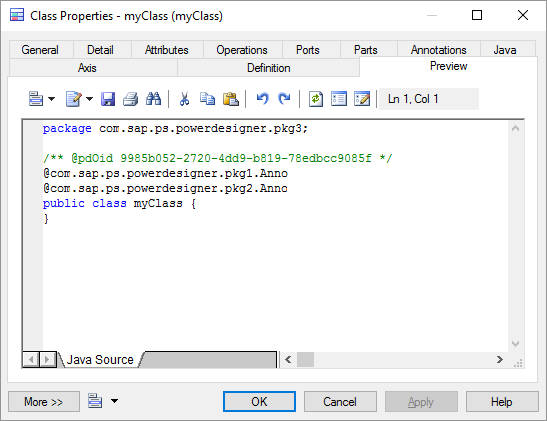Click the closing brace line in code
This screenshot has height=421, width=547.
coord(46,219)
